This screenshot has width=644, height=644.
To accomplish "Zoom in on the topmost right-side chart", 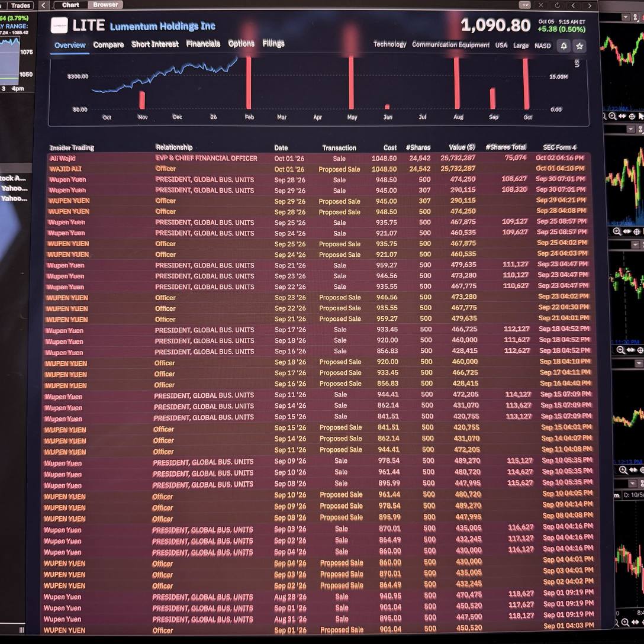I will point(612,116).
